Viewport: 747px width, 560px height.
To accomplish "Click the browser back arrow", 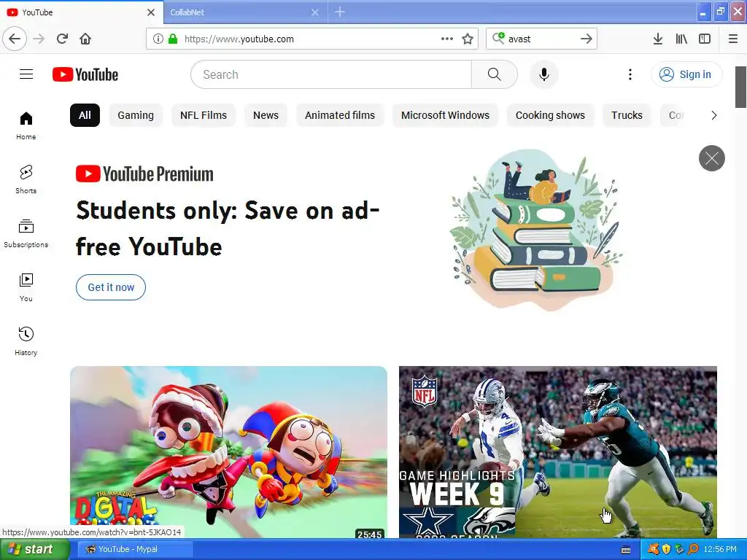I will pyautogui.click(x=15, y=39).
